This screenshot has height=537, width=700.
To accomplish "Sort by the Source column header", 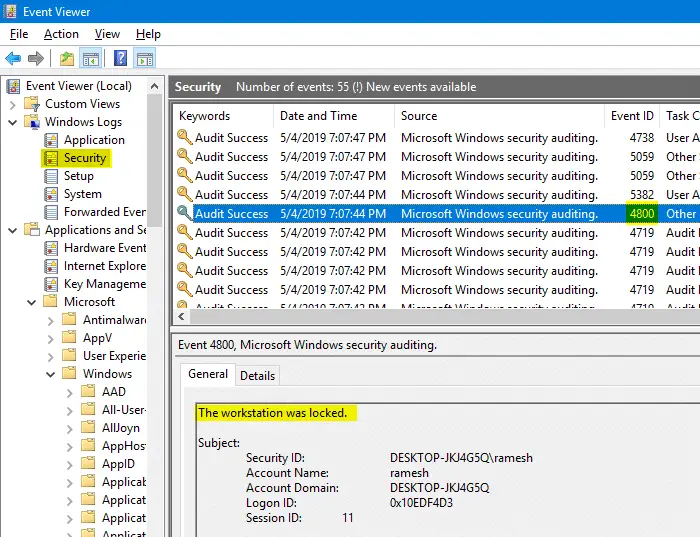I will point(500,116).
